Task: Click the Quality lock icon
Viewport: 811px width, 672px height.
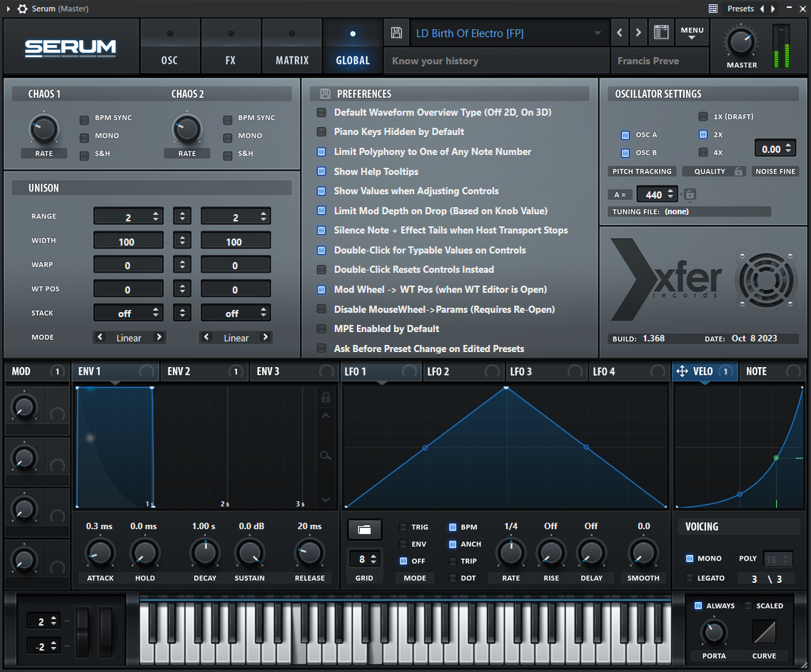Action: tap(739, 171)
